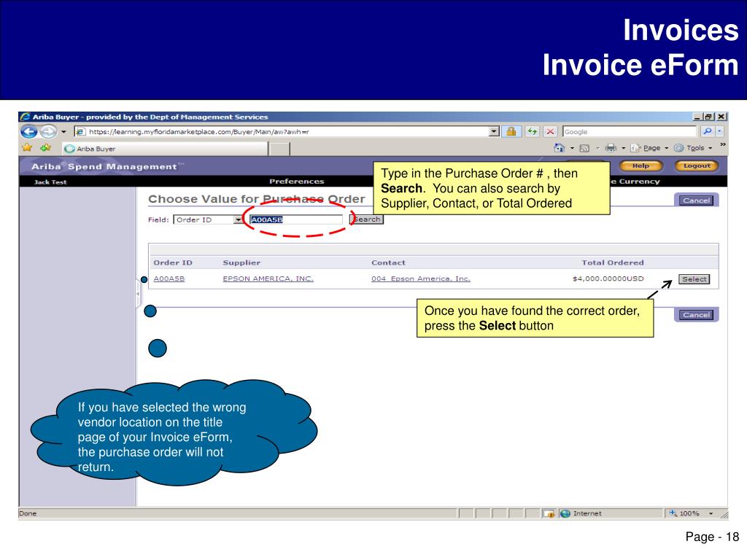Click the green Refresh icon

pyautogui.click(x=532, y=131)
